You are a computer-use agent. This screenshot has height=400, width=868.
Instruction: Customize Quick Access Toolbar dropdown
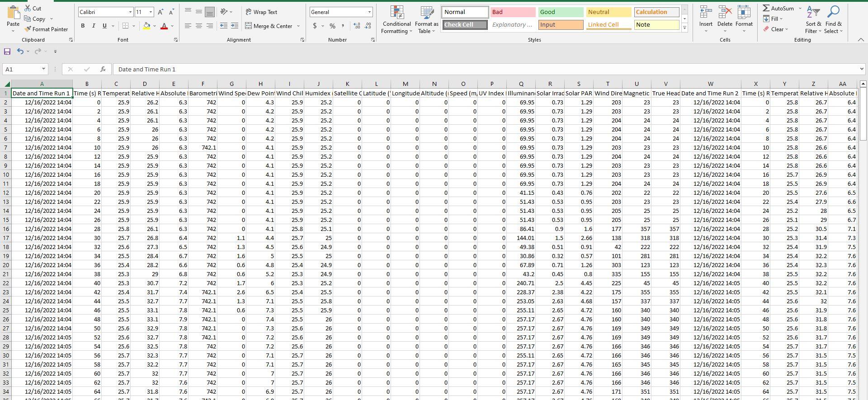click(x=55, y=51)
